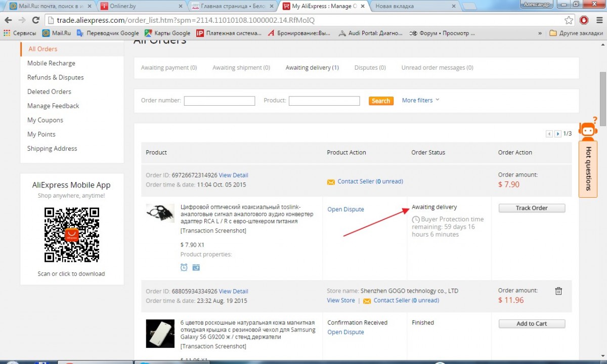Open the Hot questions robot helper
Image resolution: width=607 pixels, height=364 pixels.
pos(588,157)
